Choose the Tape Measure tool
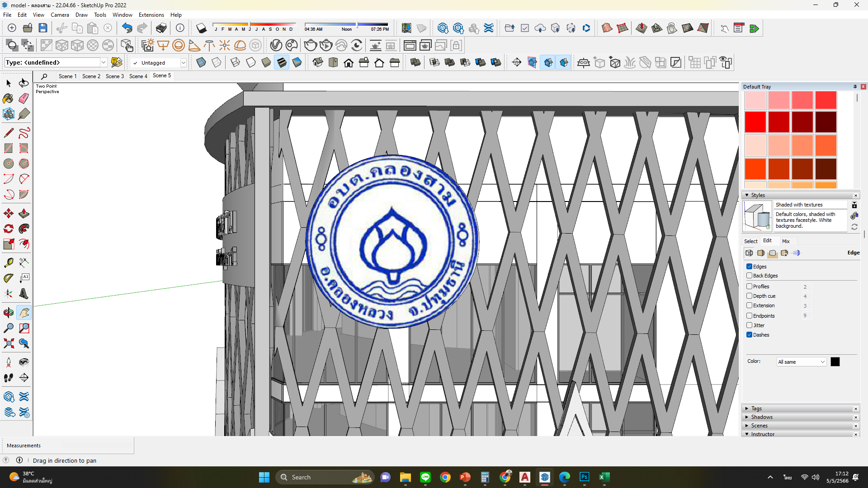The image size is (868, 488). click(8, 263)
